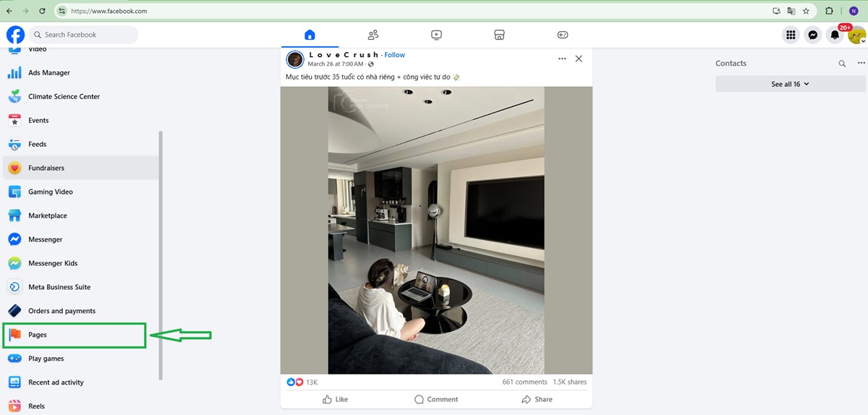The height and width of the screenshot is (415, 868).
Task: Click the Comment button under the post
Action: tap(436, 399)
